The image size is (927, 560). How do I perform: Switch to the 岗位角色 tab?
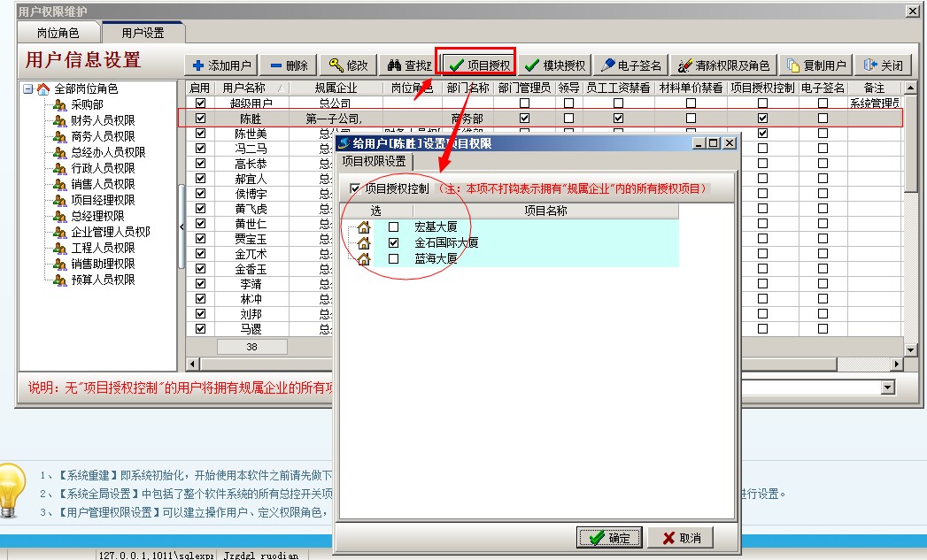point(58,33)
